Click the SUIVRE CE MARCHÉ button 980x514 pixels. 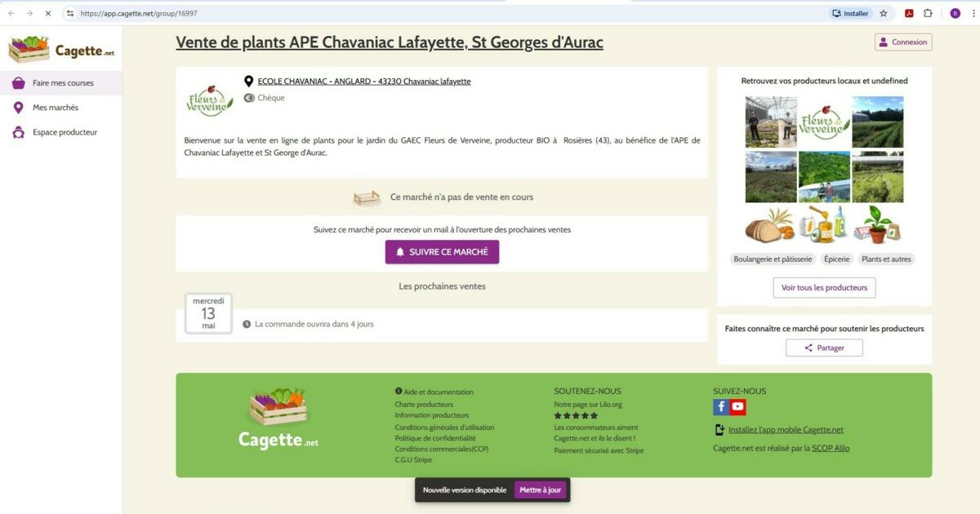[442, 252]
